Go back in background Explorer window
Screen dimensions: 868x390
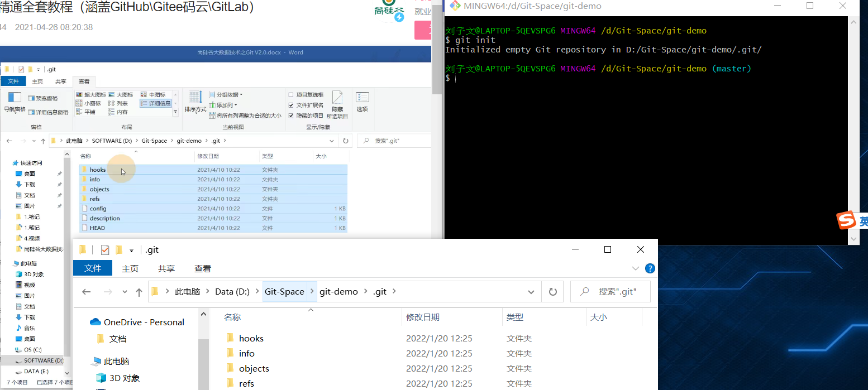9,141
